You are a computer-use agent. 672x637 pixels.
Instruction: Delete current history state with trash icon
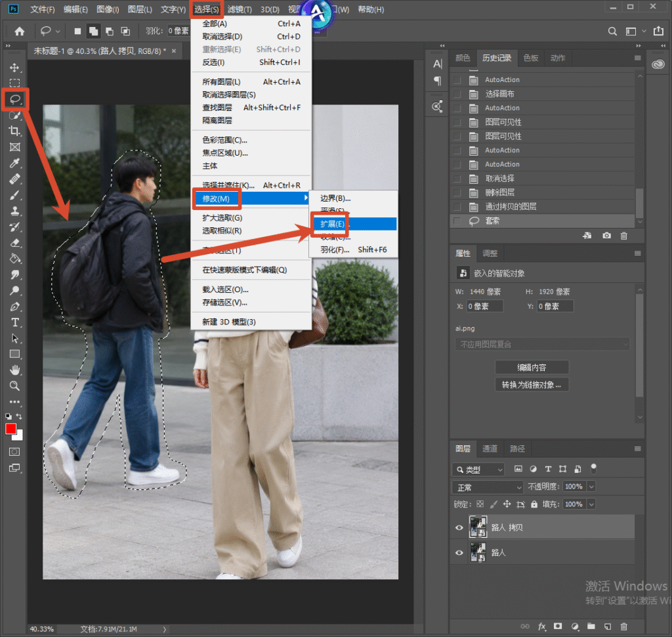(624, 236)
